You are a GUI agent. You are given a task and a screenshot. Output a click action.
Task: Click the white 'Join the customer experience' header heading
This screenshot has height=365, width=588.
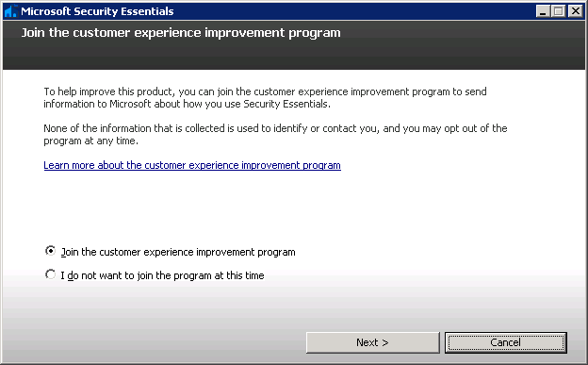[x=181, y=33]
